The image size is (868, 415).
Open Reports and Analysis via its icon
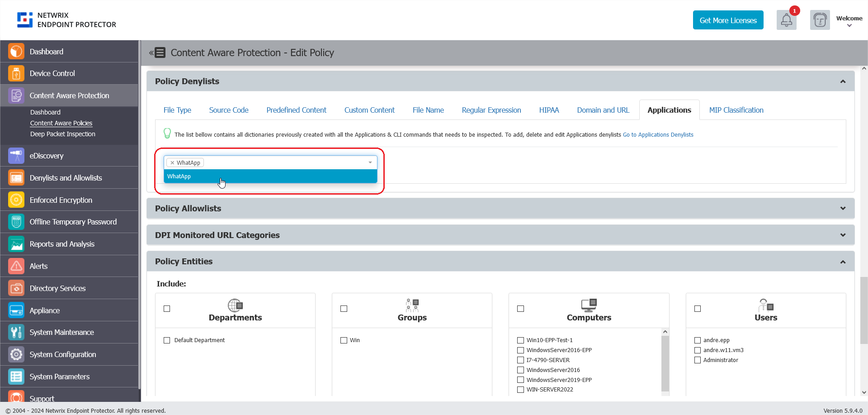point(16,244)
